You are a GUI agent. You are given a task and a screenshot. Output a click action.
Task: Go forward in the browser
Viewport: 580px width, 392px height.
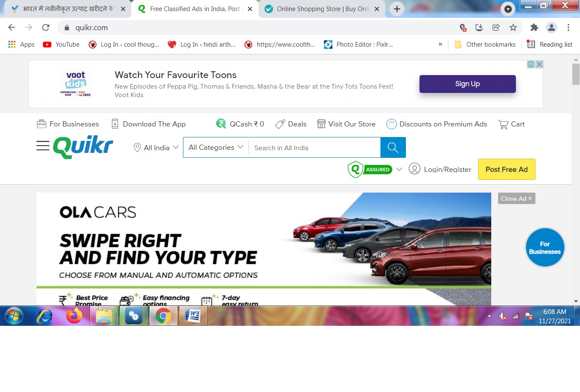point(29,28)
